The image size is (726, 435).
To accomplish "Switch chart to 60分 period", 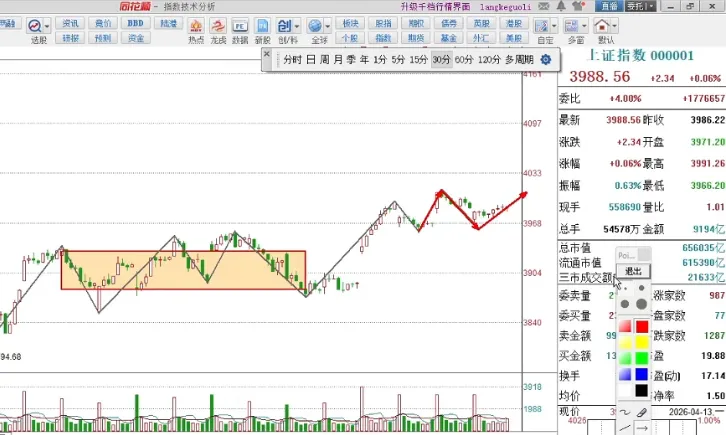I will coord(463,60).
